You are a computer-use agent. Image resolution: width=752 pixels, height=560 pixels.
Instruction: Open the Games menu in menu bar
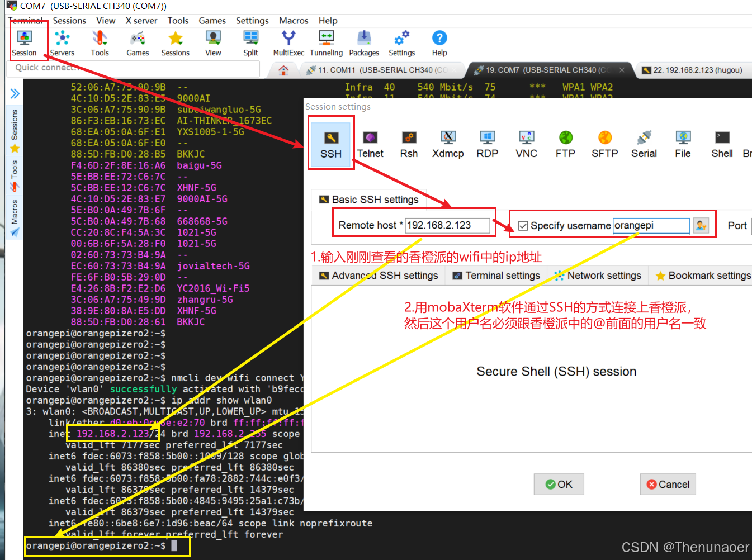click(x=212, y=21)
